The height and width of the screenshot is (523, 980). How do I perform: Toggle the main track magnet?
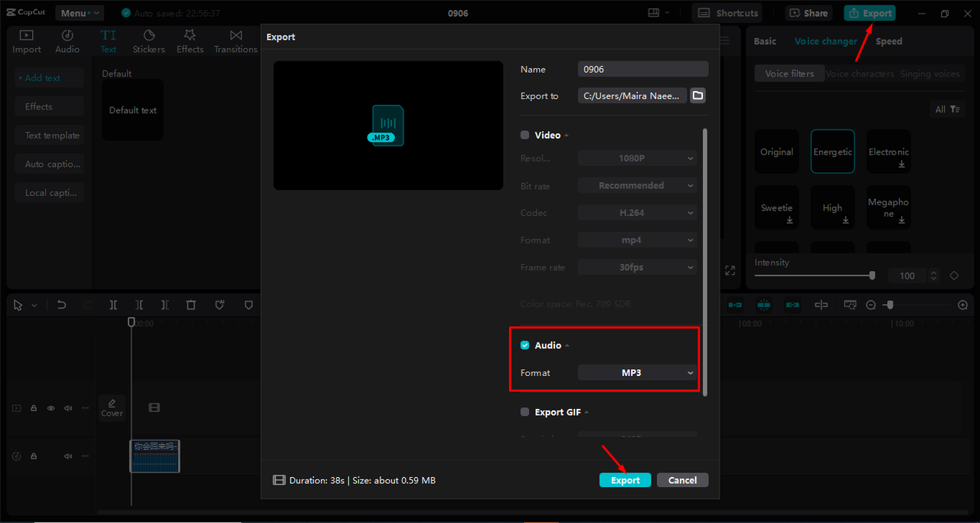pyautogui.click(x=735, y=305)
